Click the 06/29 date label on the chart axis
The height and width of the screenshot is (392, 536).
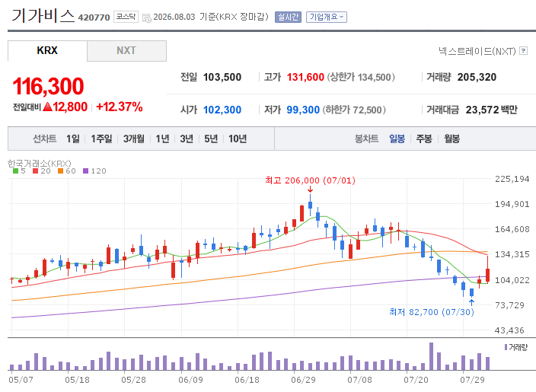click(303, 380)
